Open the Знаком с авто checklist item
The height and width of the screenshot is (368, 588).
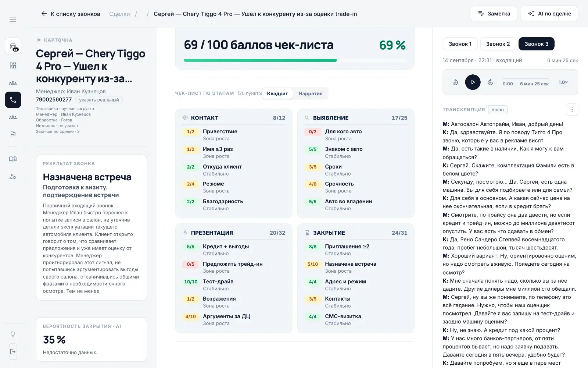[356, 152]
